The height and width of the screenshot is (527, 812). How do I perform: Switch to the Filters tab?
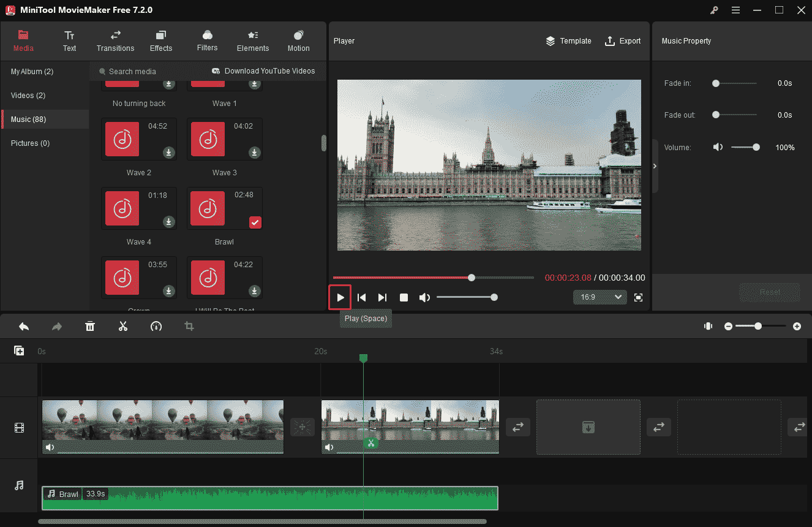(x=207, y=41)
